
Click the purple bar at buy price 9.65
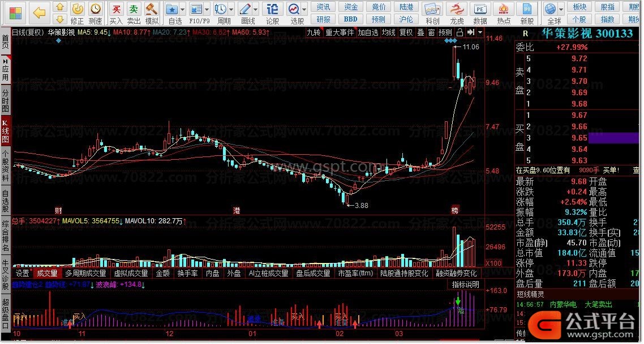tap(613, 138)
